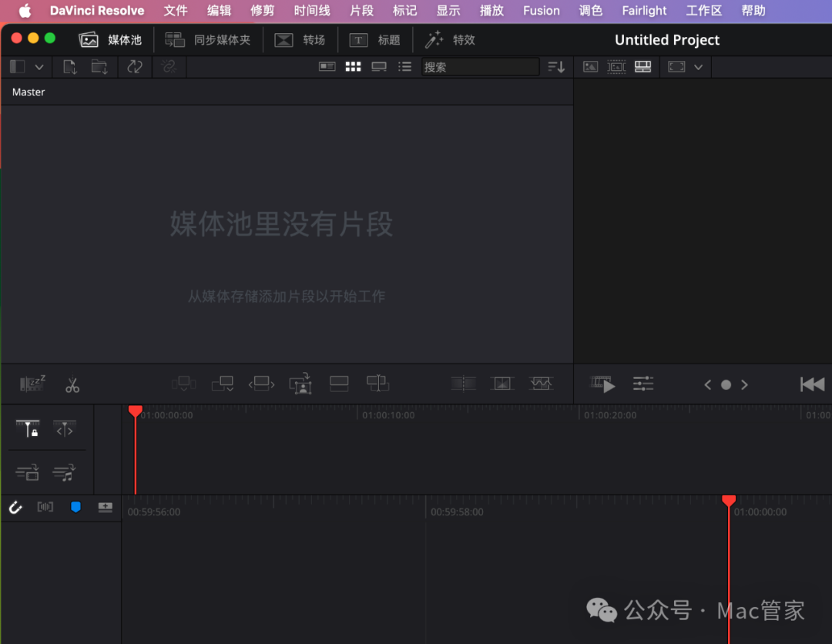Image resolution: width=832 pixels, height=644 pixels.
Task: Click the smart insert icon
Action: tap(184, 383)
